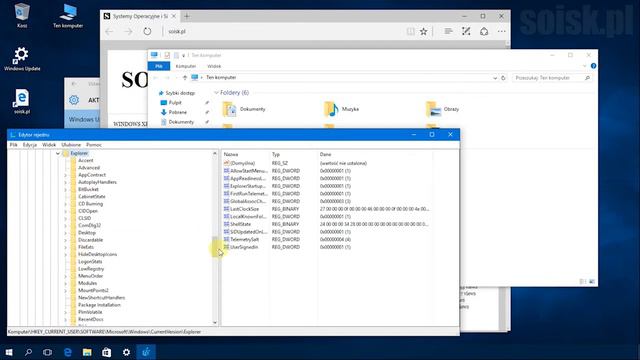Open Settings from the taskbar
This screenshot has height=360, width=640.
(x=126, y=352)
